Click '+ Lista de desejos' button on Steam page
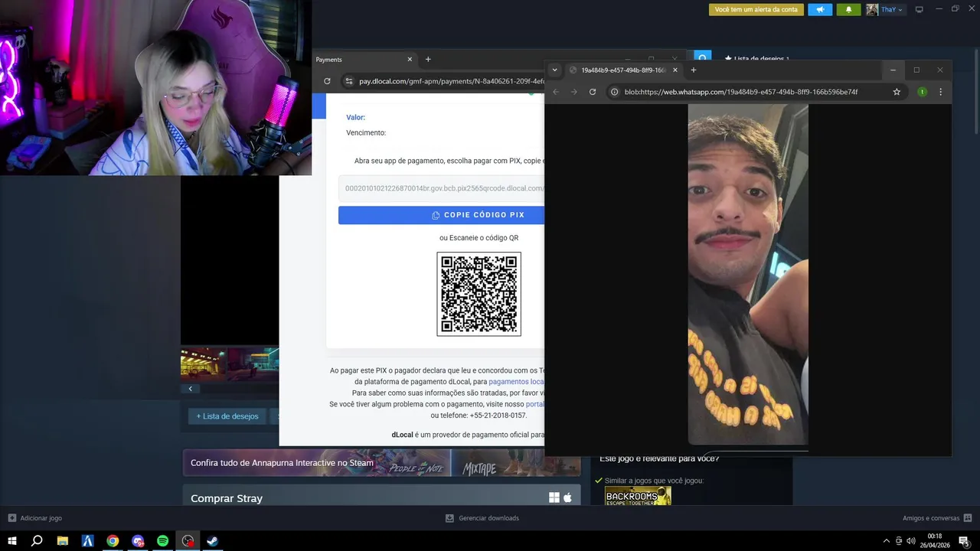Screen dimensions: 980x551 (x=227, y=416)
